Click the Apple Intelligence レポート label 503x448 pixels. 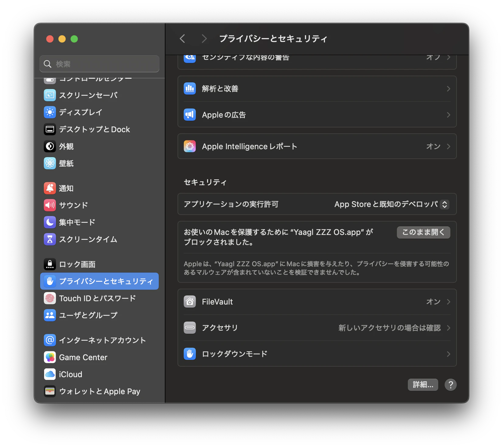(x=250, y=146)
